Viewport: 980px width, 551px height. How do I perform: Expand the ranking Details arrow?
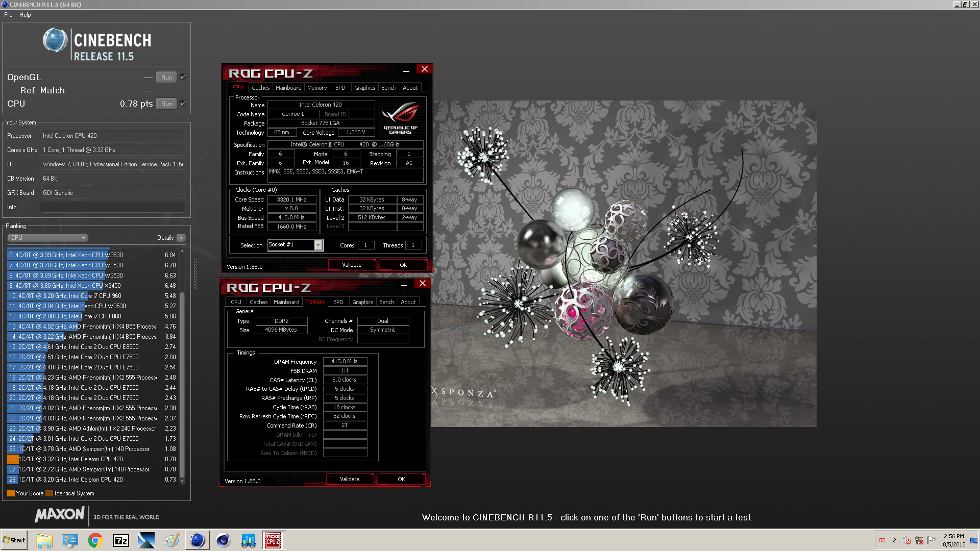pyautogui.click(x=181, y=238)
